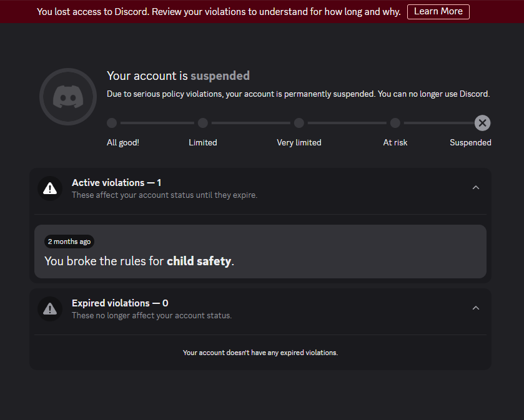The image size is (524, 420).
Task: Collapse the Active violations section chevron
Action: (x=476, y=188)
